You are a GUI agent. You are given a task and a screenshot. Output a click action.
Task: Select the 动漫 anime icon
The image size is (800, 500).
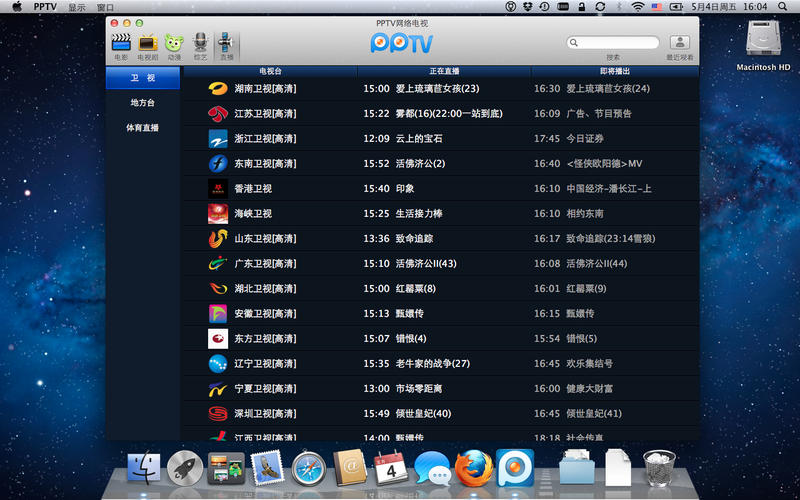coord(174,43)
